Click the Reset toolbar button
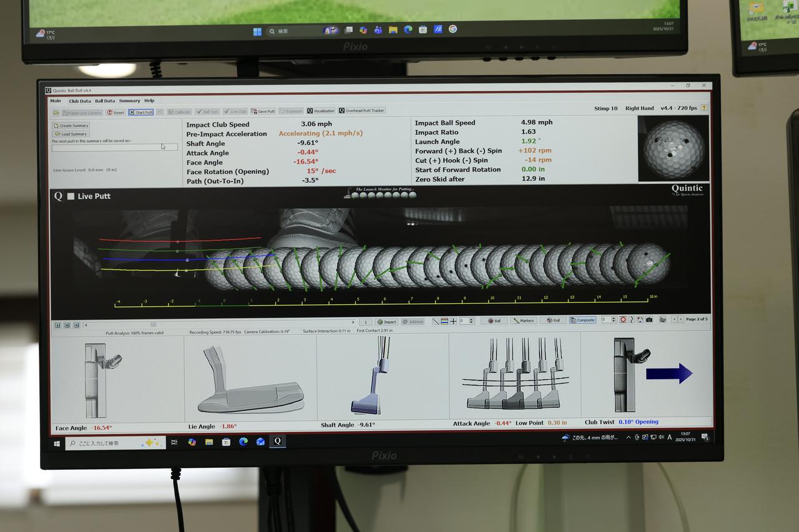 (115, 112)
